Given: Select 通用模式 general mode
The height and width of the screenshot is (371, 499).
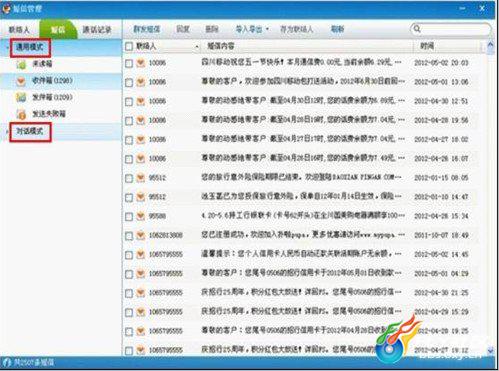Looking at the screenshot, I should 30,47.
